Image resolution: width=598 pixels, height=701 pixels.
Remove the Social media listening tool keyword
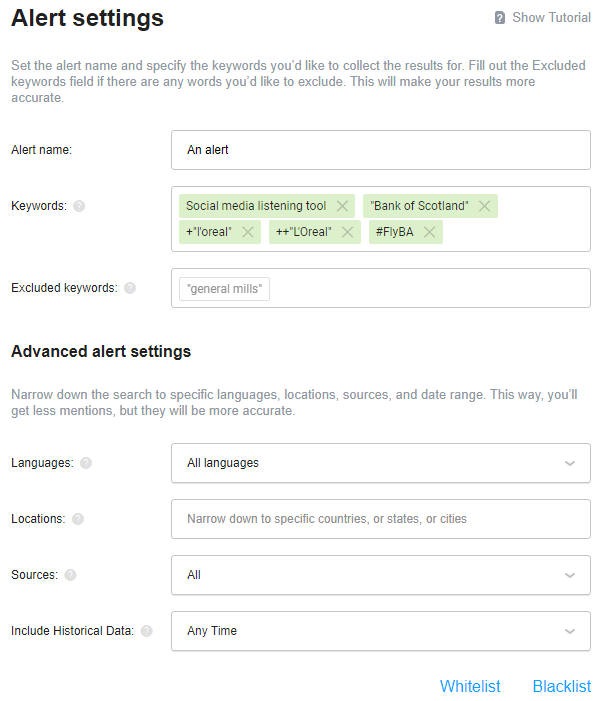(342, 206)
